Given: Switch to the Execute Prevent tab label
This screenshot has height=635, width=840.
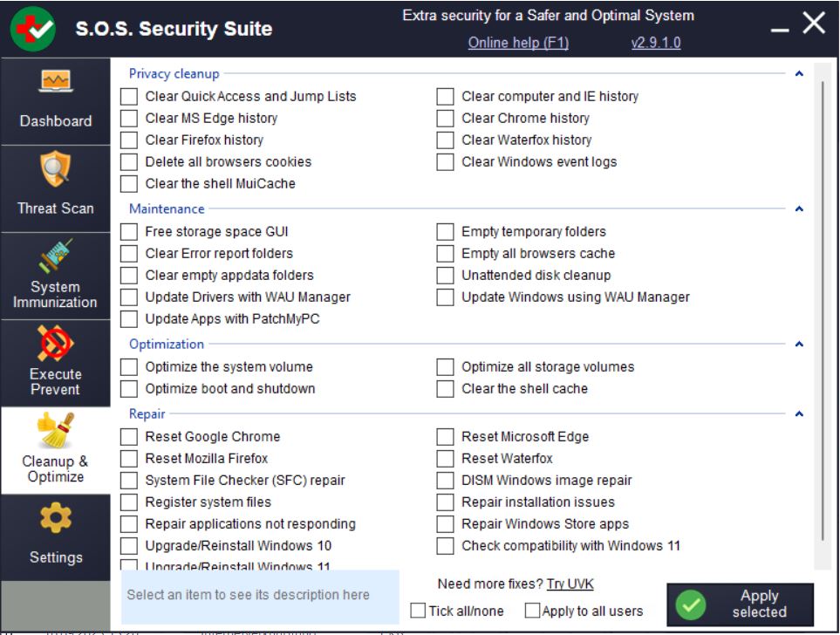Looking at the screenshot, I should tap(56, 382).
